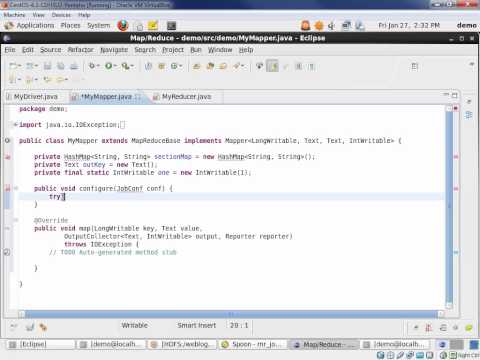Switch to the [Eclipse] taskbar window

click(39, 344)
